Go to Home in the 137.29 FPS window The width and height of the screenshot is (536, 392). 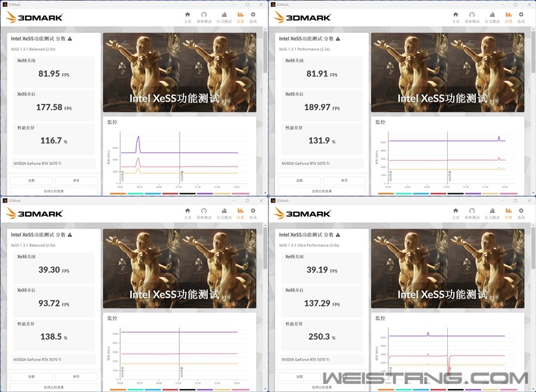tap(456, 213)
